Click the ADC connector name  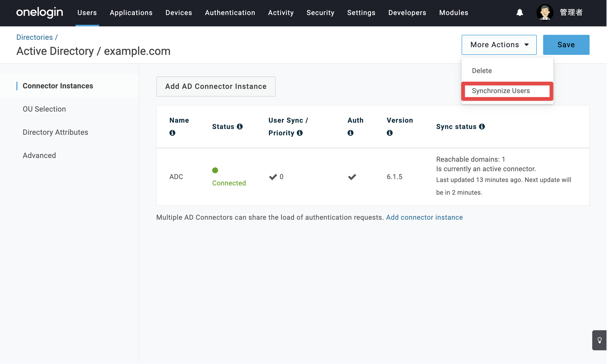click(176, 177)
